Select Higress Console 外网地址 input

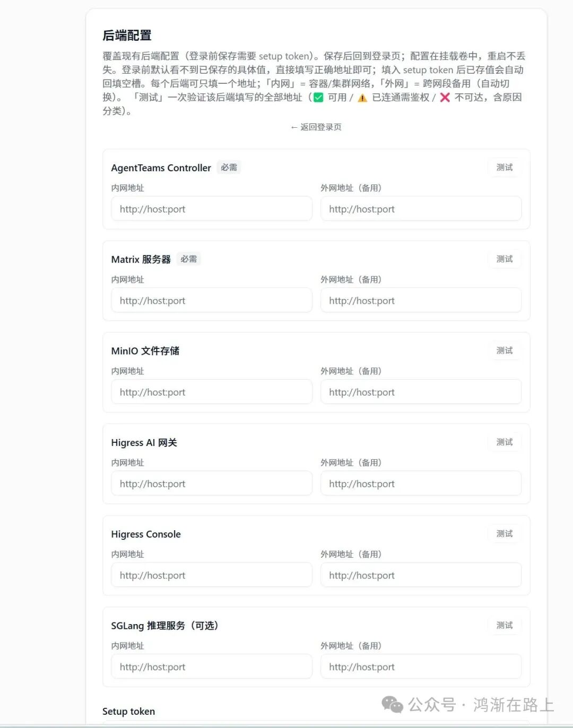(421, 575)
